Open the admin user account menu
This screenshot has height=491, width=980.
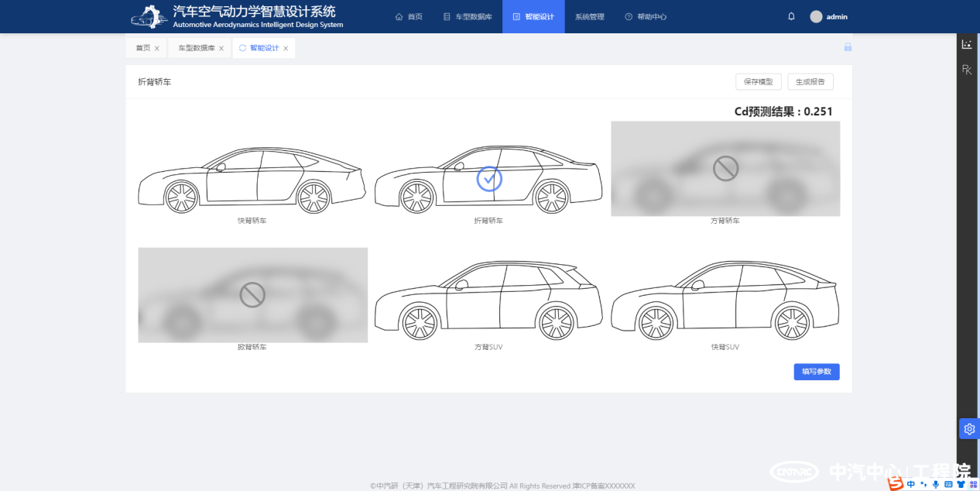(x=828, y=16)
